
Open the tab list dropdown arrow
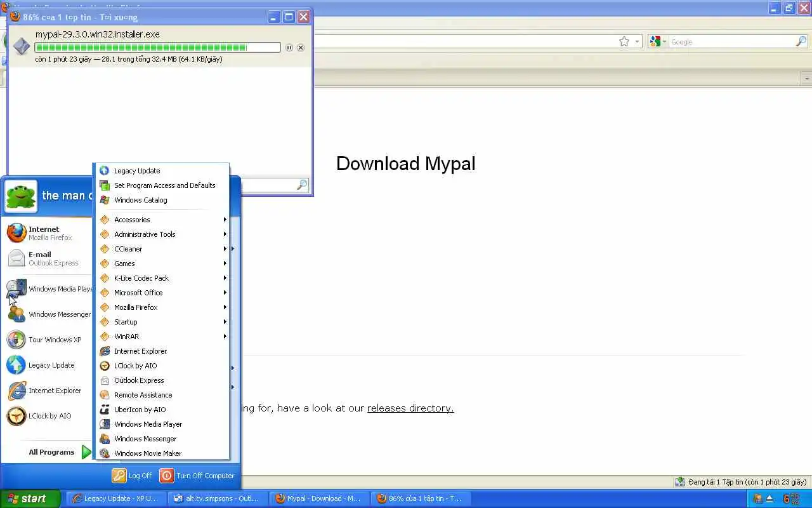click(806, 78)
